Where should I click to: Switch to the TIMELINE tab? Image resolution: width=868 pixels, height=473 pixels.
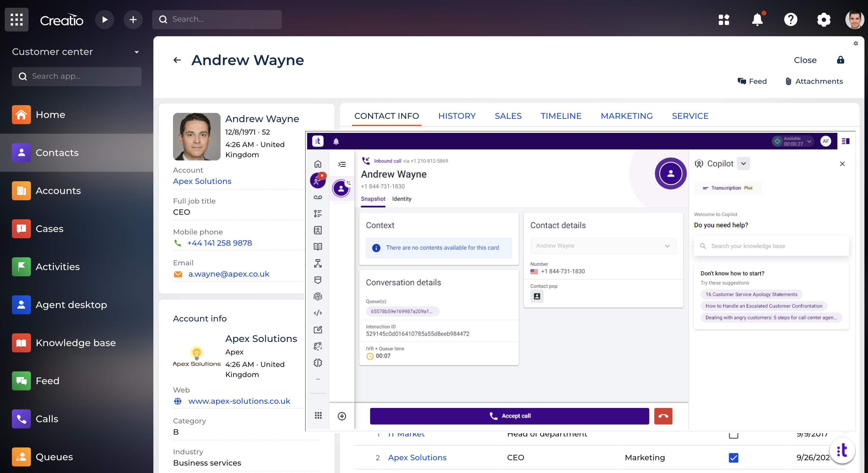click(x=561, y=116)
